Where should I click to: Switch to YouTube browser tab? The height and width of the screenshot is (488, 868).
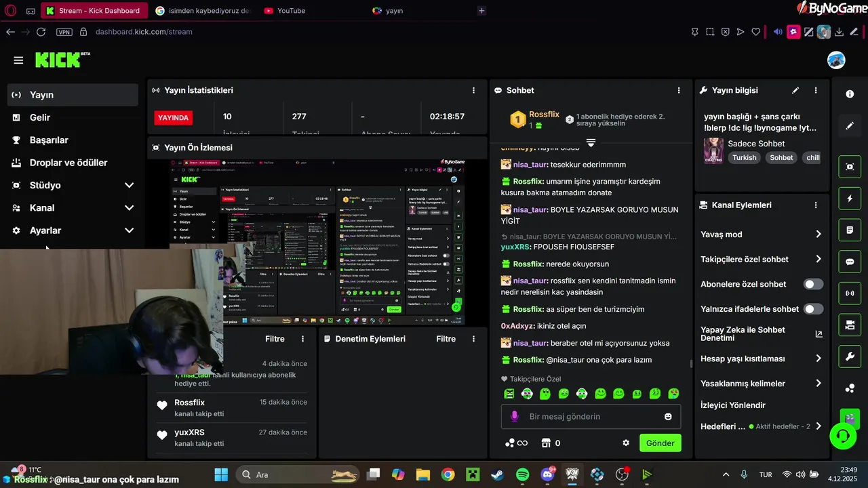311,10
